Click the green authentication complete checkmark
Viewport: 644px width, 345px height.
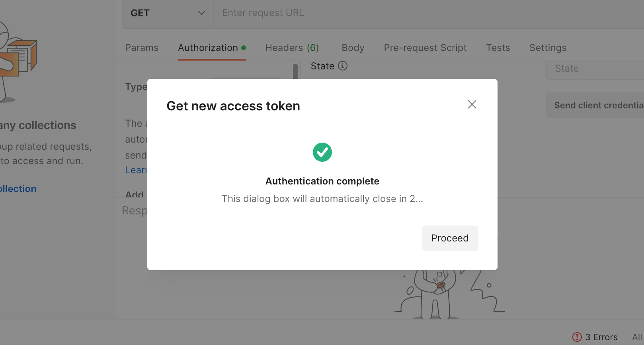click(x=322, y=152)
